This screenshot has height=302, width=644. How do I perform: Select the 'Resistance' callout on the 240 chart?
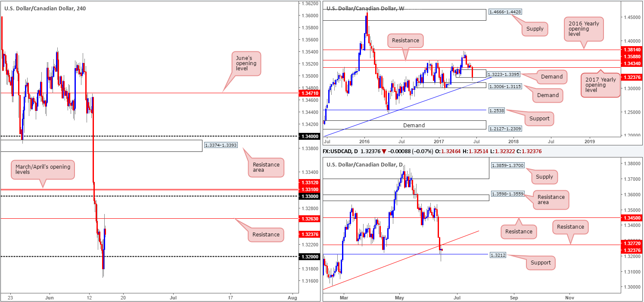point(266,235)
